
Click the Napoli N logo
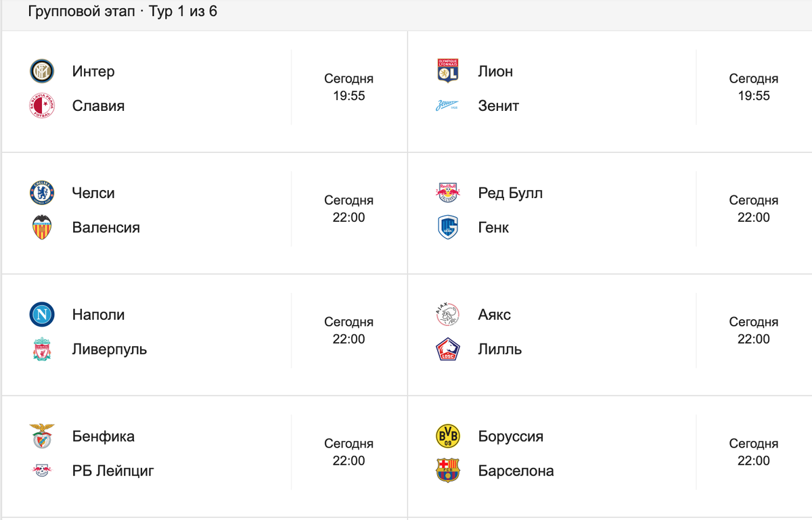(42, 314)
